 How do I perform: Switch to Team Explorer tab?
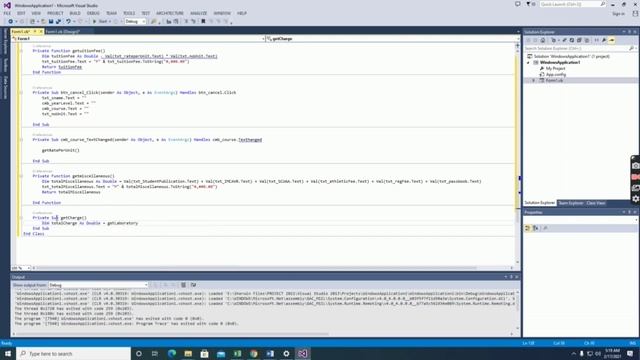571,203
